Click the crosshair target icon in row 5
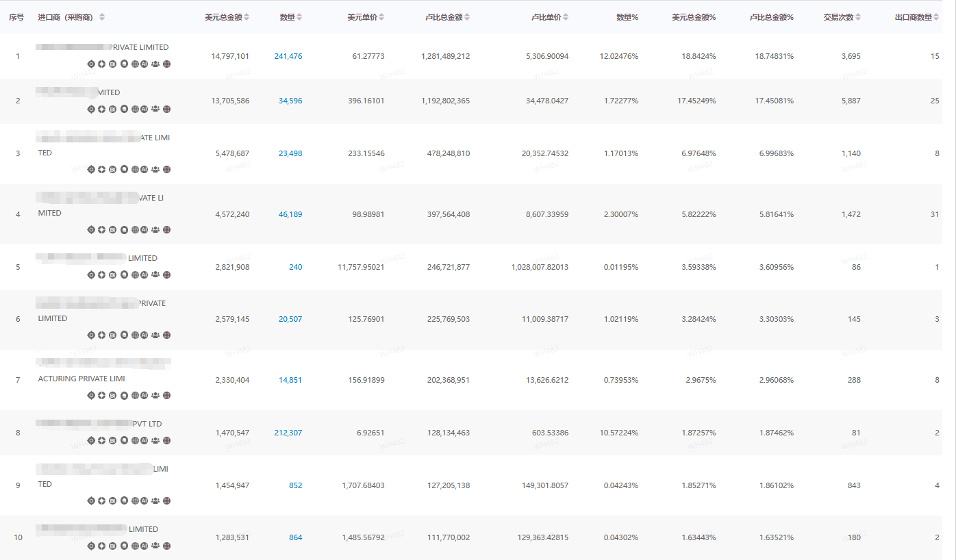The width and height of the screenshot is (956, 560). coord(91,275)
